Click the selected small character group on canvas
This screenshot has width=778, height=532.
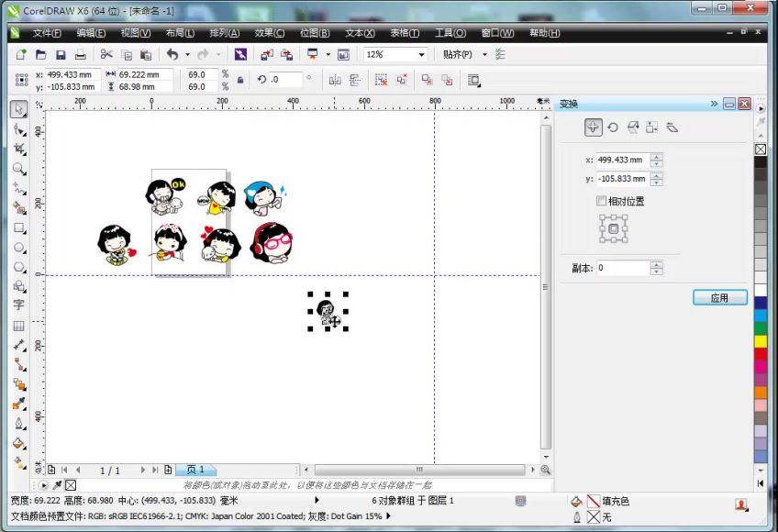coord(328,312)
